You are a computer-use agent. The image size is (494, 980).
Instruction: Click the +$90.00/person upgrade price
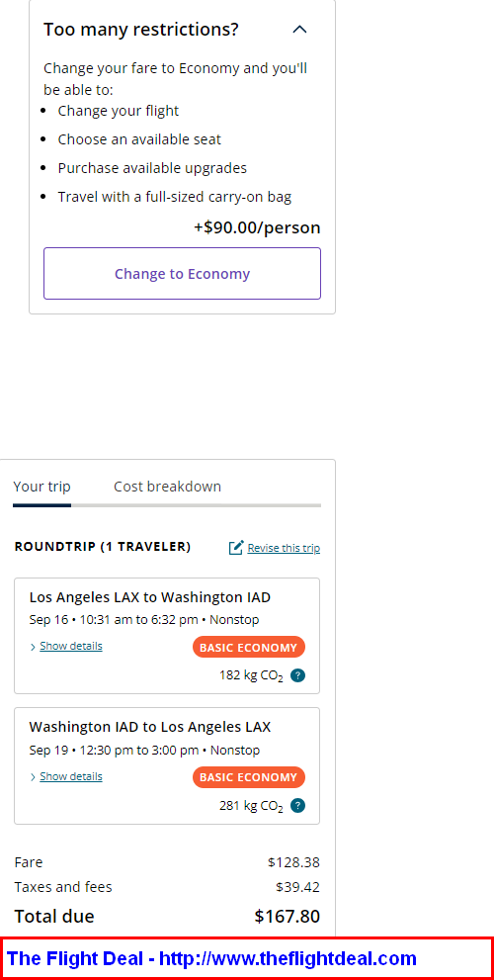click(257, 227)
